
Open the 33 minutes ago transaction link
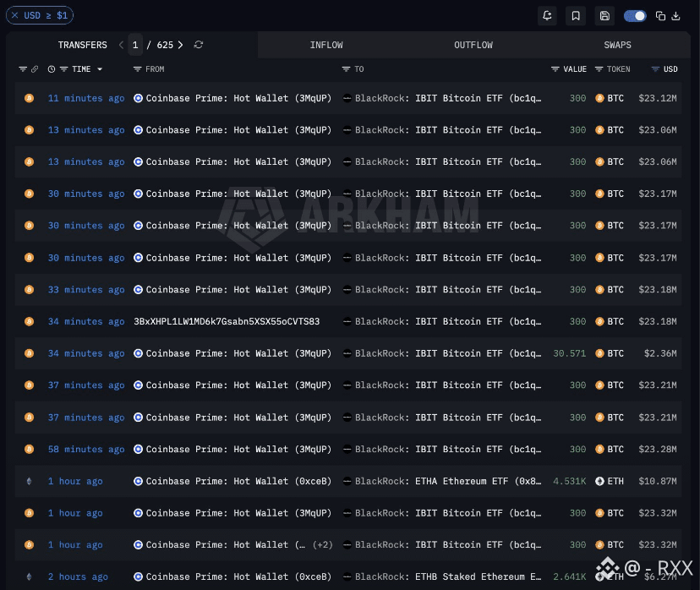coord(86,290)
